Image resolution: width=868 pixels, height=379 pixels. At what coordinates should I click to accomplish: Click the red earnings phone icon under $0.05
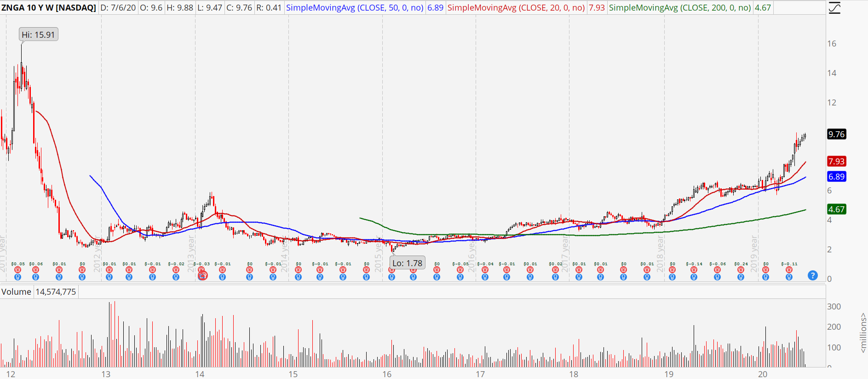point(17,270)
